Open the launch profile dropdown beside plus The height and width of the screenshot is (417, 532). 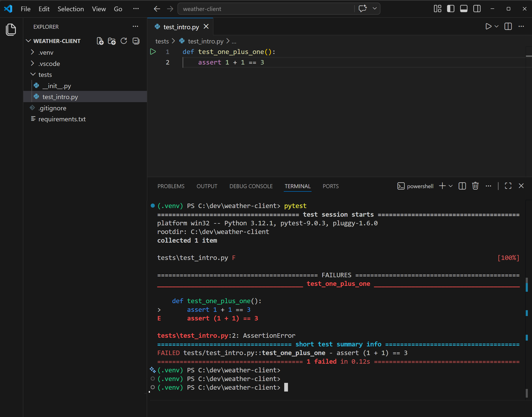[x=450, y=186]
